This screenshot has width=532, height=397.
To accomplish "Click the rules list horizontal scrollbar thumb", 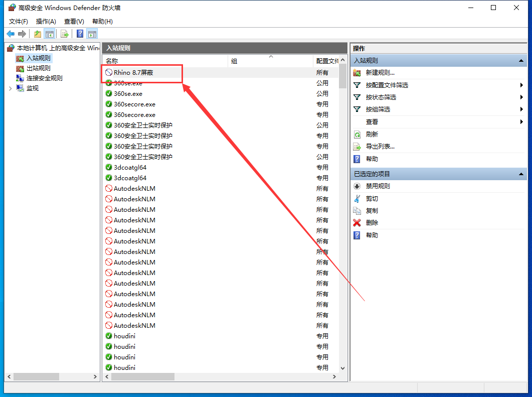I will pyautogui.click(x=142, y=376).
